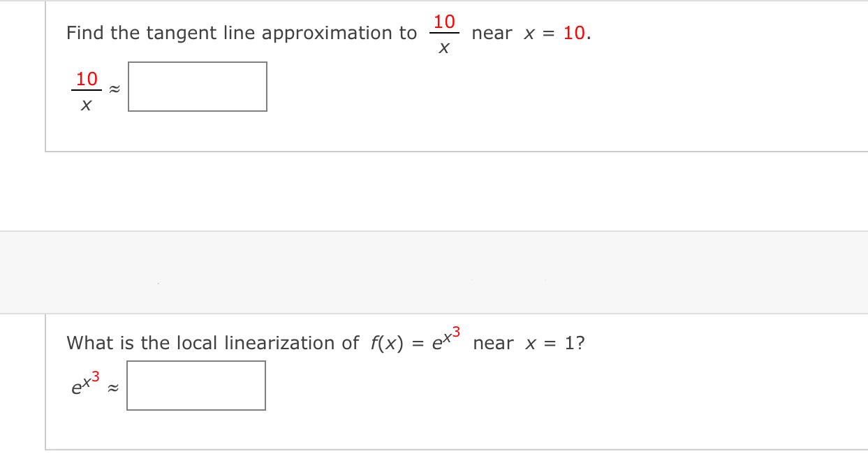Click the fraction 10/x beside the first answer box
The image size is (868, 454).
click(x=85, y=88)
